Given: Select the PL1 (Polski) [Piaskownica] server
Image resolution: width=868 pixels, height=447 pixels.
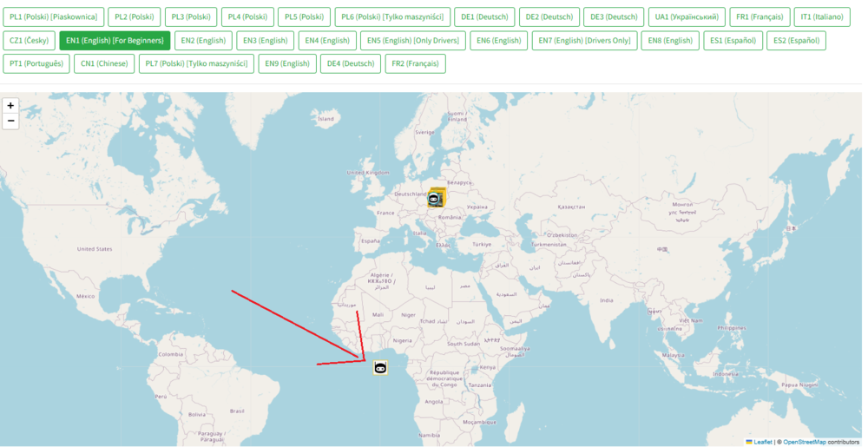Looking at the screenshot, I should 54,16.
